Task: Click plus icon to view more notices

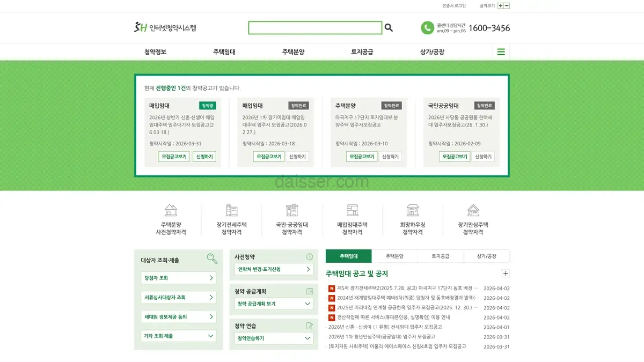Action: 505,274
